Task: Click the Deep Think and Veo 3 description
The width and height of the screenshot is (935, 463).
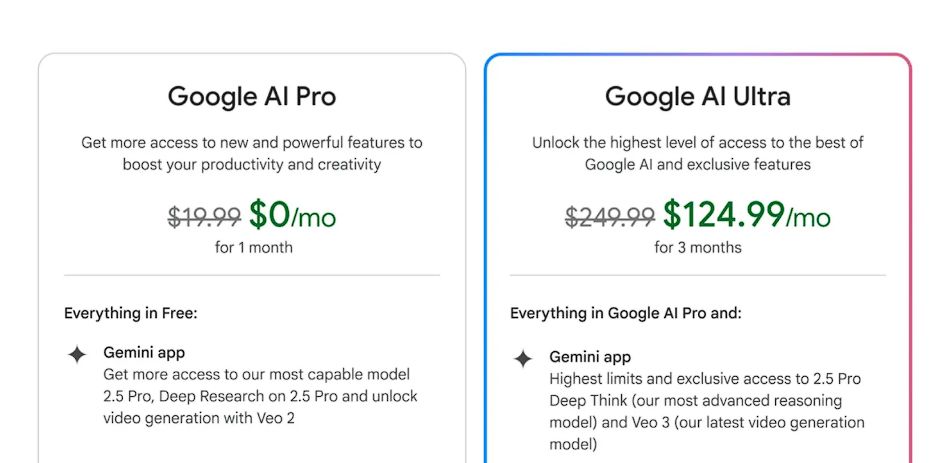Action: coord(705,411)
